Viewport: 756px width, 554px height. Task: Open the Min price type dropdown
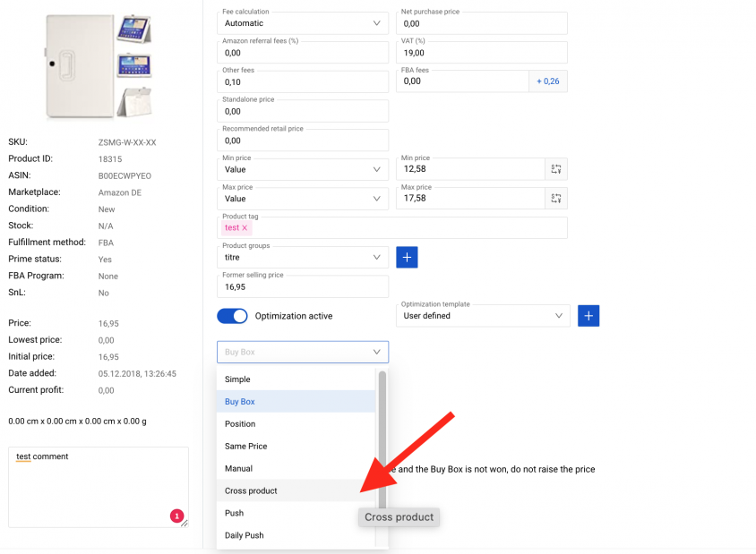(303, 169)
